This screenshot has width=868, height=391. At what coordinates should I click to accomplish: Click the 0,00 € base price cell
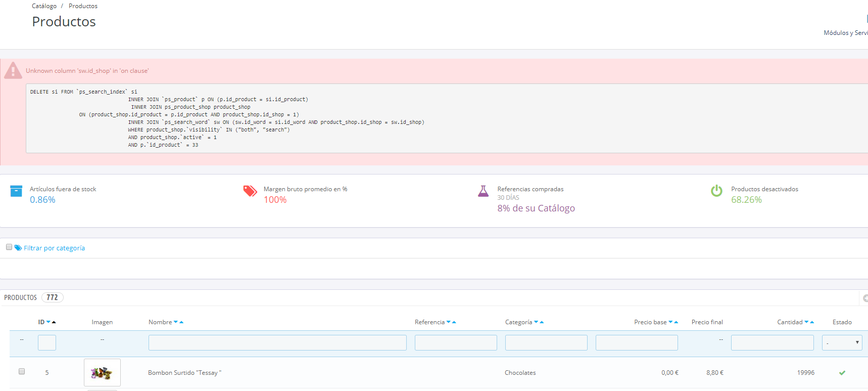[670, 373]
